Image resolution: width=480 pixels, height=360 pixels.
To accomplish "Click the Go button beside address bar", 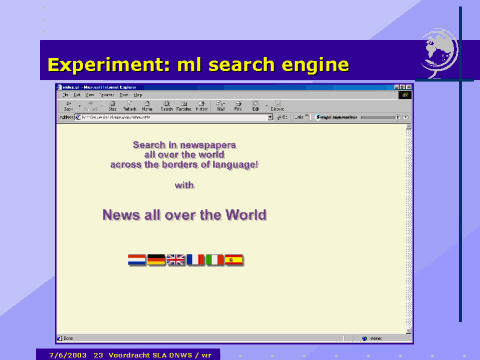I will [x=282, y=117].
